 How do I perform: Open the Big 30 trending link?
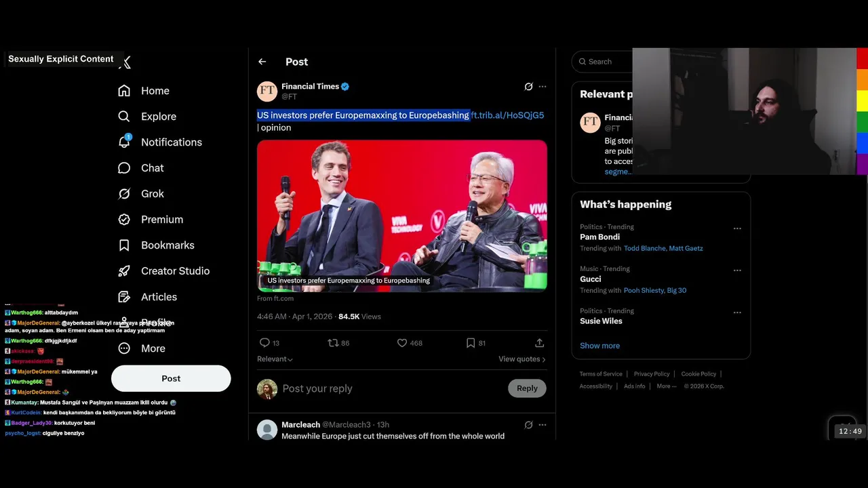point(677,290)
